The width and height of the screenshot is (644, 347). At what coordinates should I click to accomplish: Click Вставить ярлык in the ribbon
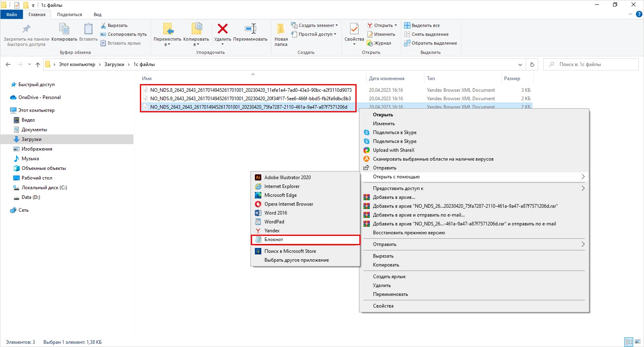point(121,43)
